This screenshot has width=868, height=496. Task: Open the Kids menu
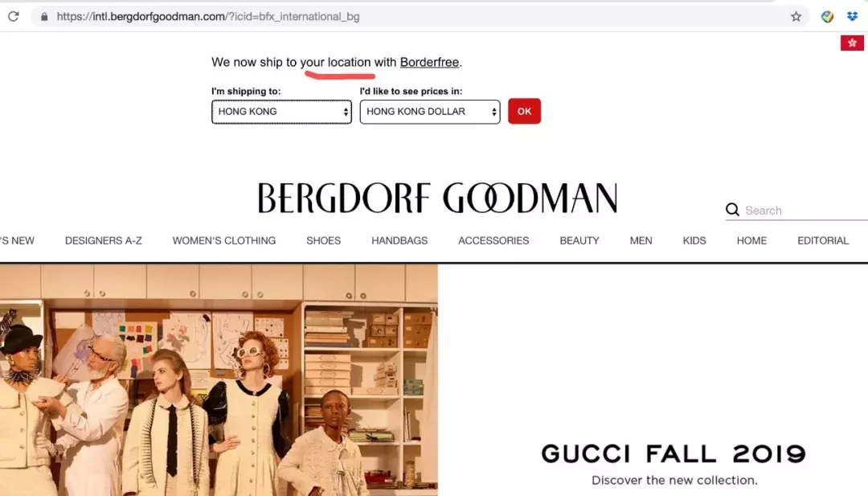pos(694,241)
